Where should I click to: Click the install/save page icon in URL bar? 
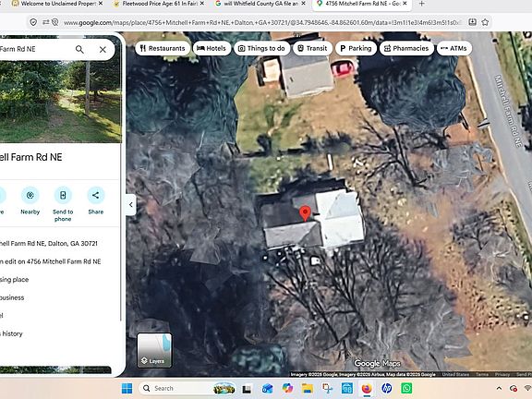(472, 22)
